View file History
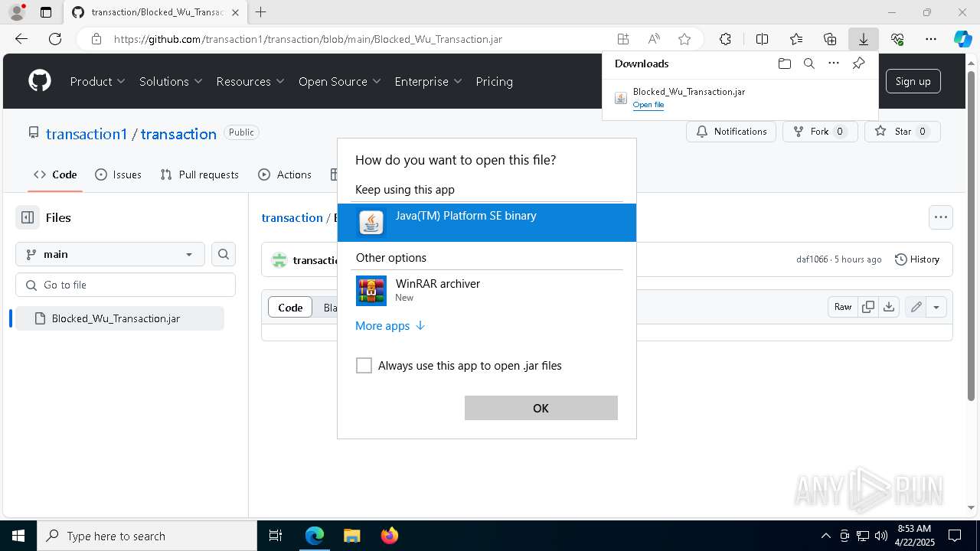Viewport: 980px width, 551px height. [x=917, y=259]
